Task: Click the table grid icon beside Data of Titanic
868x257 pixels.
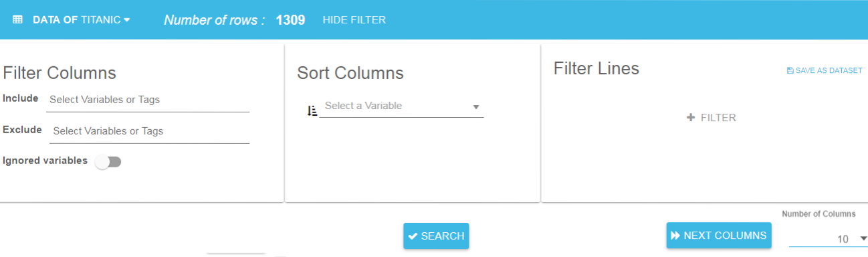Action: coord(18,20)
